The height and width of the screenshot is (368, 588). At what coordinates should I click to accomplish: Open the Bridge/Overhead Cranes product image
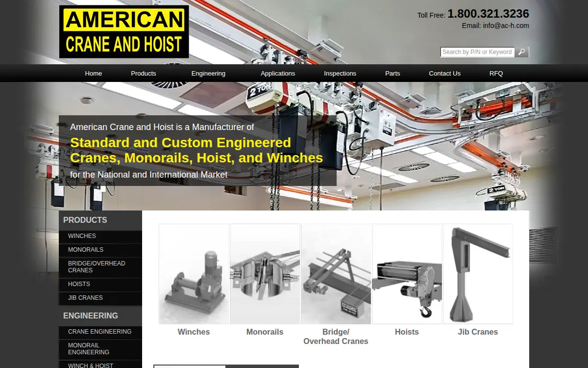click(336, 274)
